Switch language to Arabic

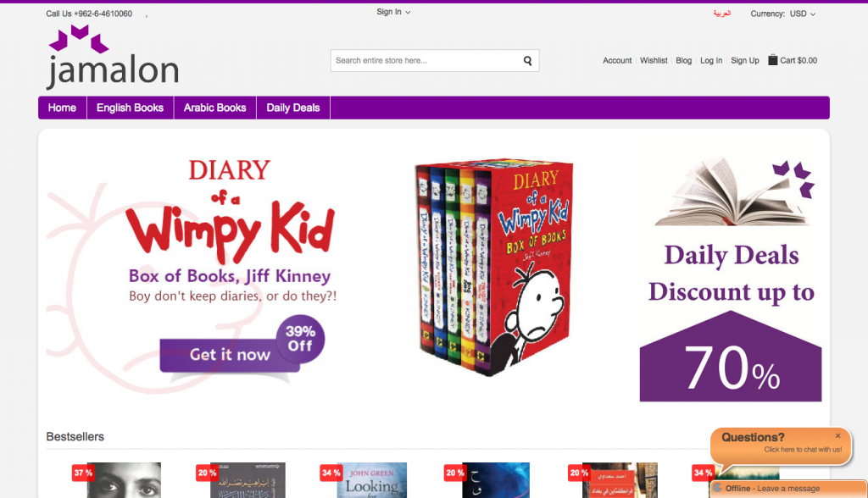click(722, 14)
